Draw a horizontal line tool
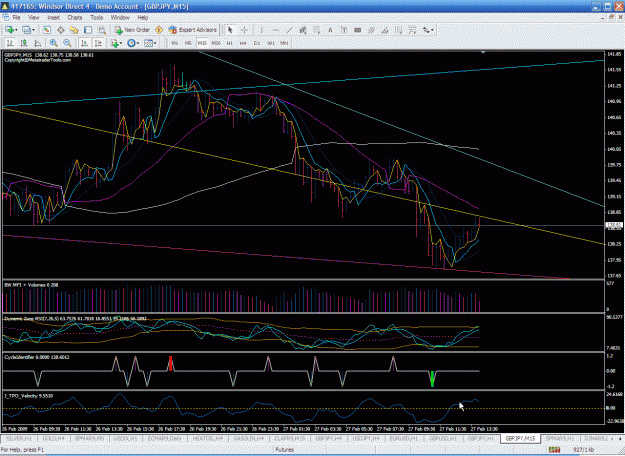 [x=275, y=30]
